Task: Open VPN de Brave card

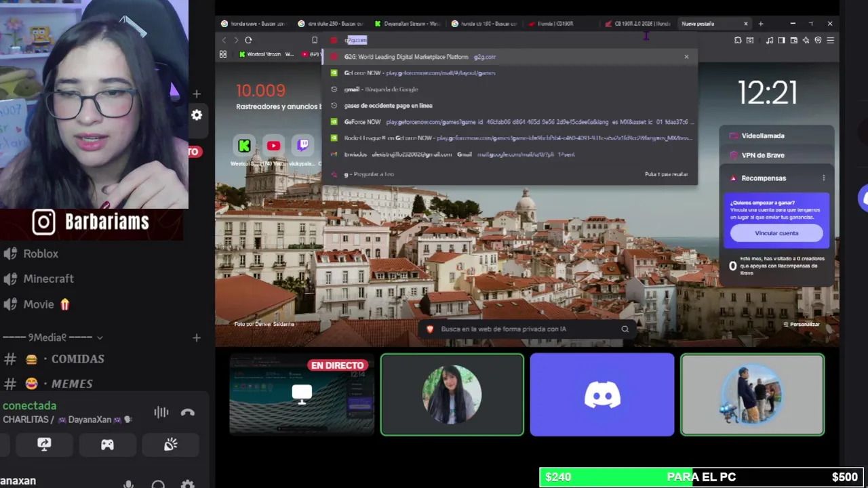Action: (x=776, y=155)
